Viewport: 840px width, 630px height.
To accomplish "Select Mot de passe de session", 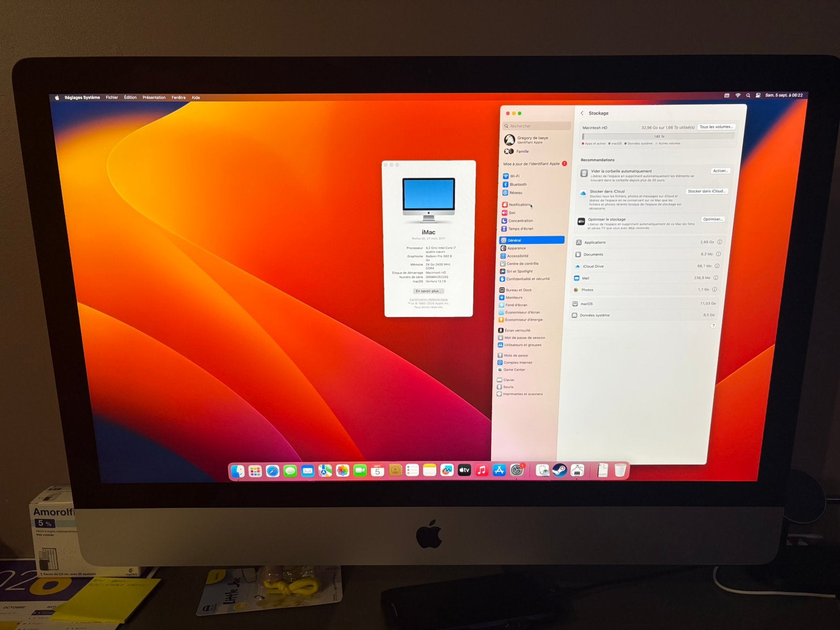I will click(521, 337).
